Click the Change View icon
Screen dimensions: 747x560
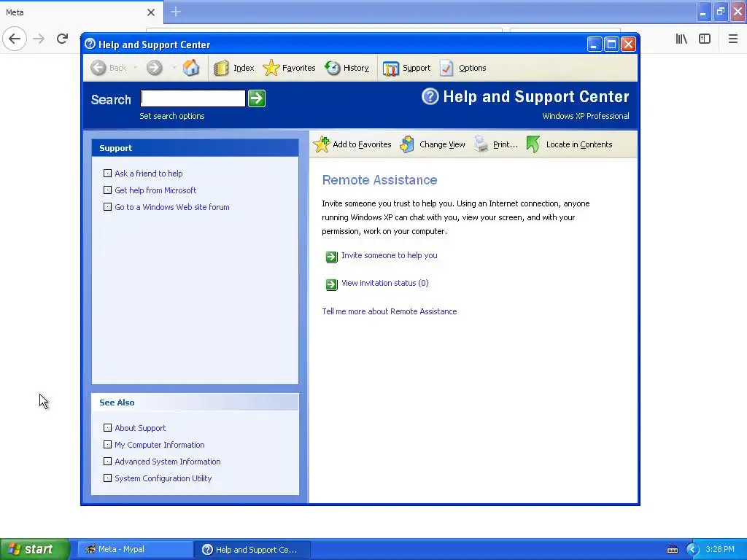[x=407, y=144]
